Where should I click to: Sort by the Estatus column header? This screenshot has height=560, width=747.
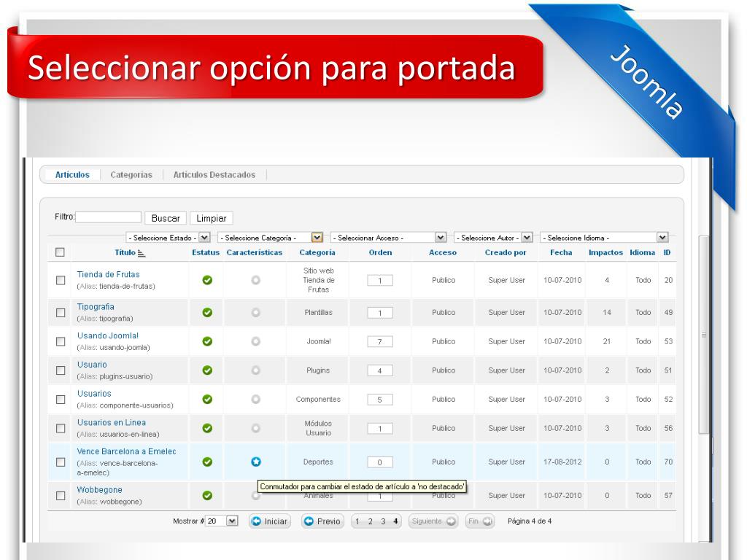point(206,252)
